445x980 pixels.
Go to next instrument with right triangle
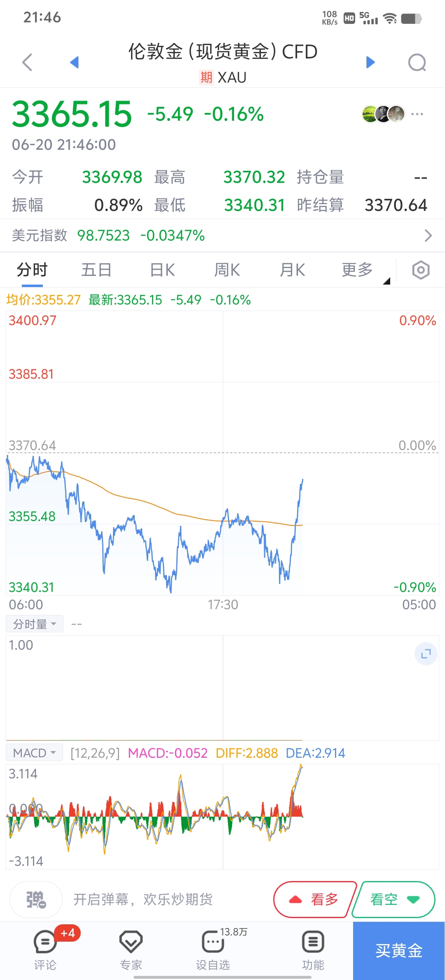(370, 62)
